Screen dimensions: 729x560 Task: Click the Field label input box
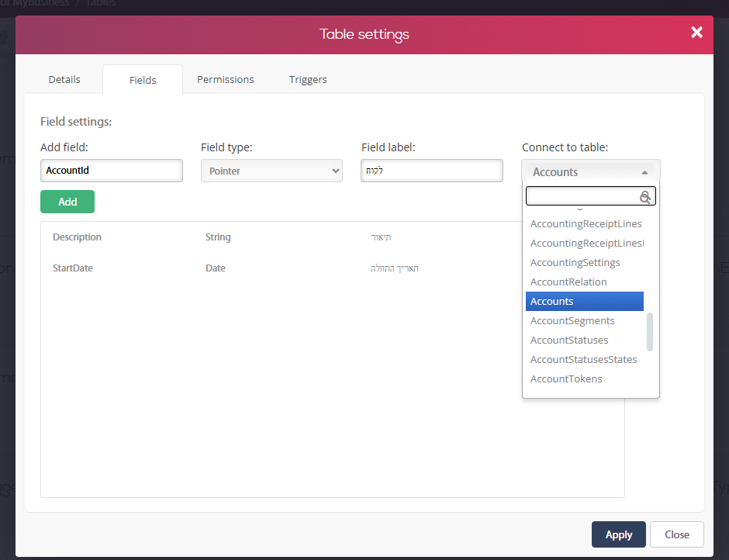pyautogui.click(x=432, y=171)
